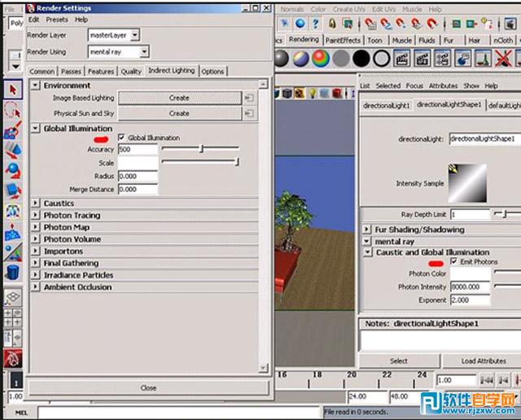This screenshot has width=521, height=420.
Task: Click the white Photon Color swatch
Action: point(471,273)
